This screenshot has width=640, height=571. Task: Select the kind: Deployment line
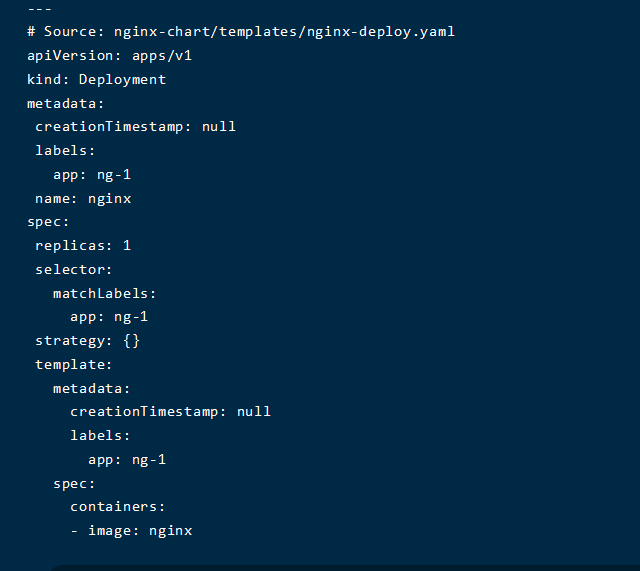(x=96, y=79)
